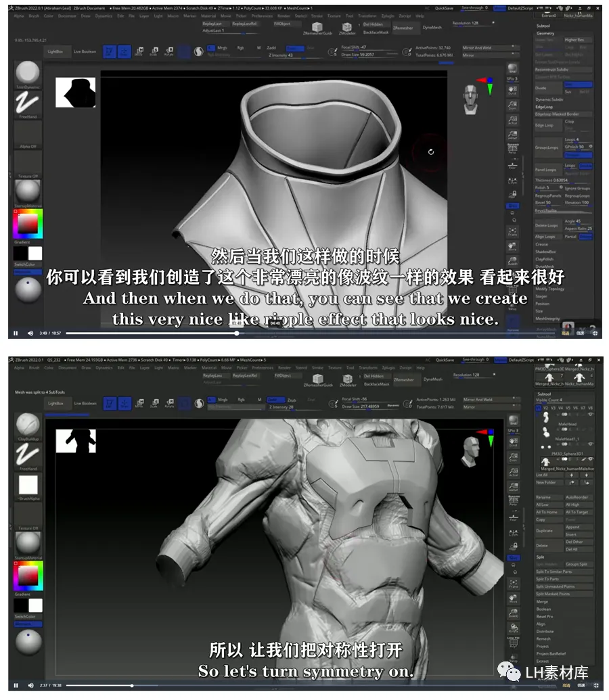This screenshot has height=700, width=609.
Task: Click Duplicate button in bottom screenshot panel
Action: coord(549,531)
